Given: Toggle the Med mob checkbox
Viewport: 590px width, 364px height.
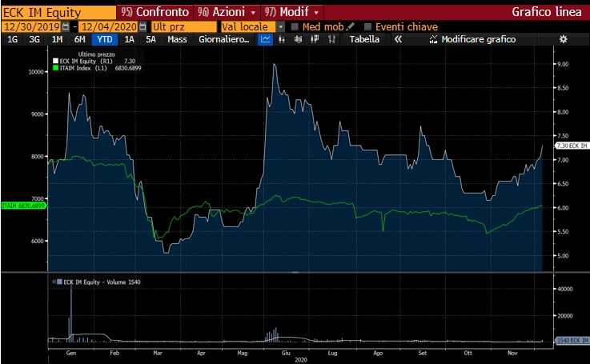Looking at the screenshot, I should 295,26.
